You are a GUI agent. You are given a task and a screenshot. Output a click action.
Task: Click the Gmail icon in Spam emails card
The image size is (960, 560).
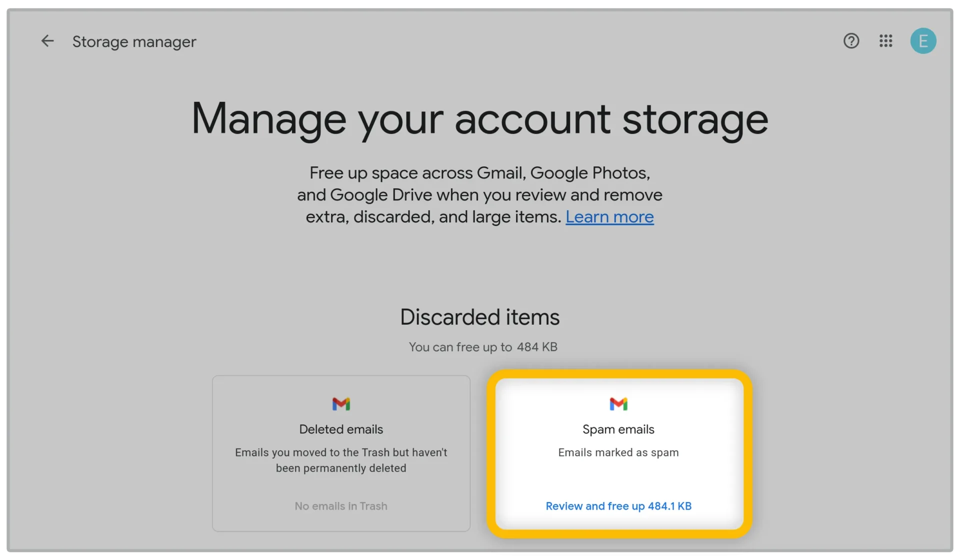(618, 404)
